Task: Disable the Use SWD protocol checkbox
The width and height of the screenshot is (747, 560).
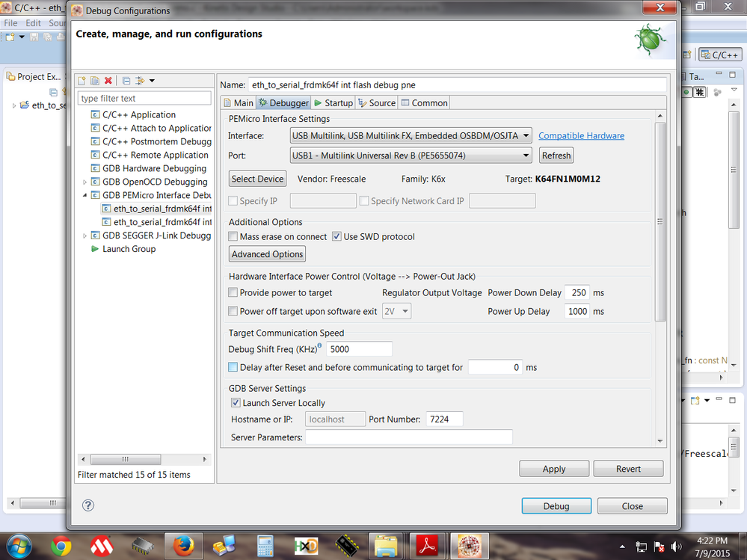Action: 336,236
